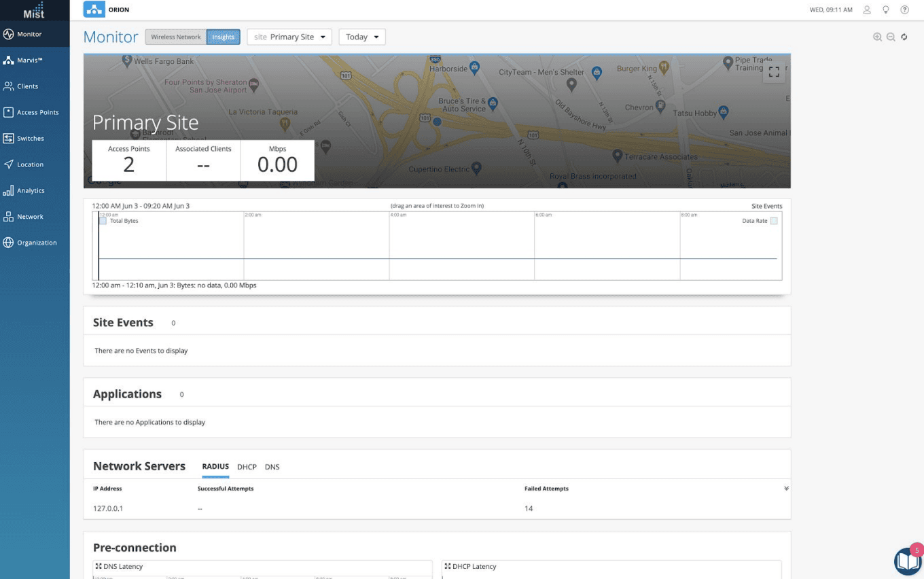Select the DNS tab
Image resolution: width=924 pixels, height=579 pixels.
click(x=272, y=467)
